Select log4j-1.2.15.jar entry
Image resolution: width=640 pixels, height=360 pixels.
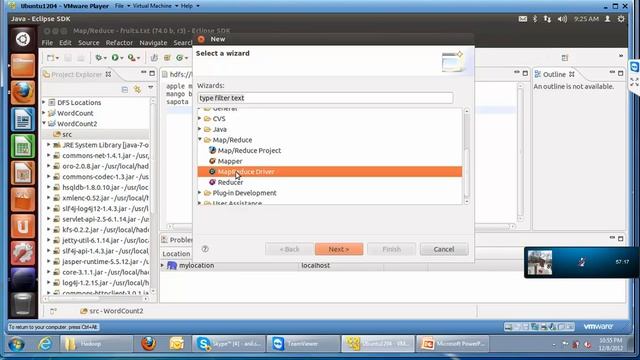pyautogui.click(x=101, y=282)
